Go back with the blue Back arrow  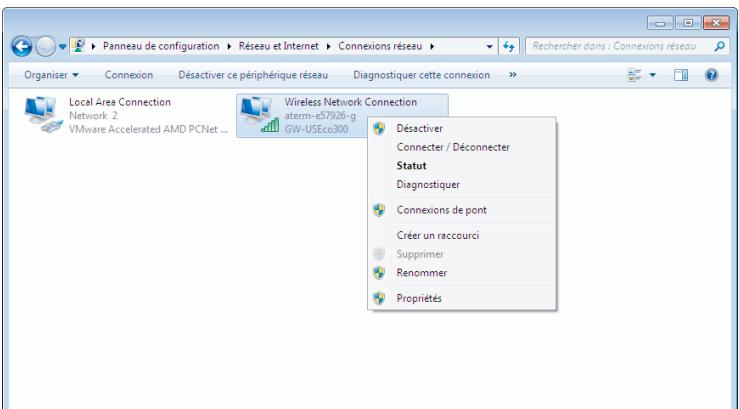pos(22,47)
